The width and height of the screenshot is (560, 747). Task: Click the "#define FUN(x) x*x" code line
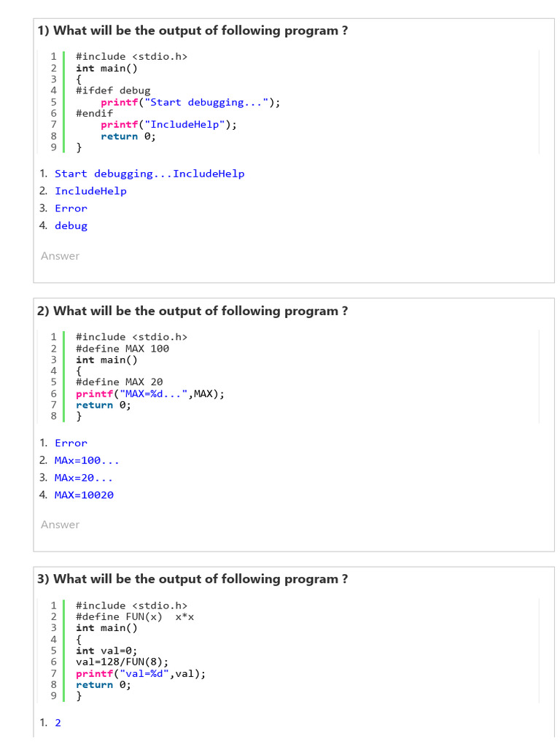click(x=135, y=616)
